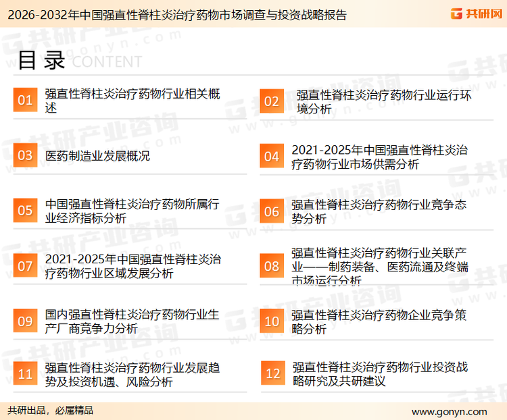This screenshot has width=507, height=420.
Task: Click the 共研出品，必属精品 footer slogan
Action: [51, 411]
